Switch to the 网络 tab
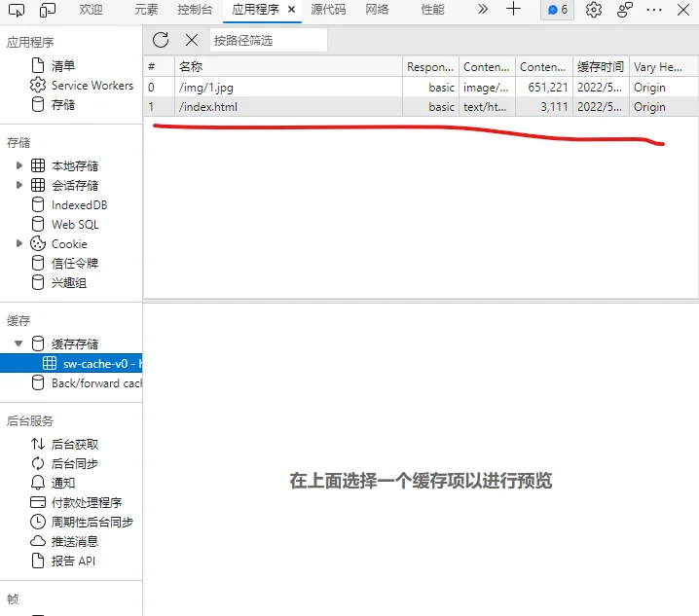The image size is (699, 616). pyautogui.click(x=377, y=10)
